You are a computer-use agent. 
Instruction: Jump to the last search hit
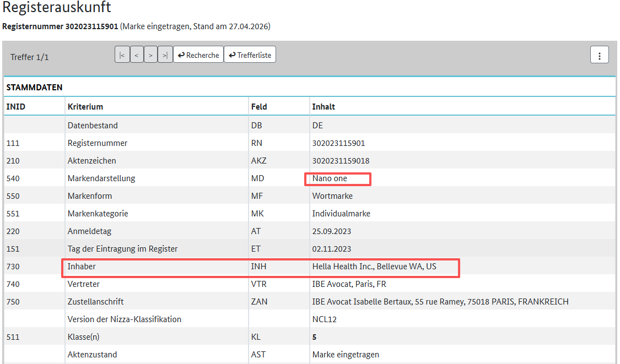click(165, 55)
